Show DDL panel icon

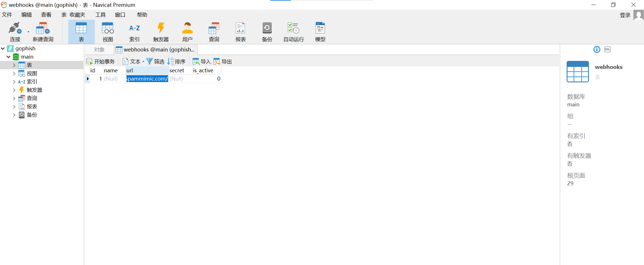607,49
